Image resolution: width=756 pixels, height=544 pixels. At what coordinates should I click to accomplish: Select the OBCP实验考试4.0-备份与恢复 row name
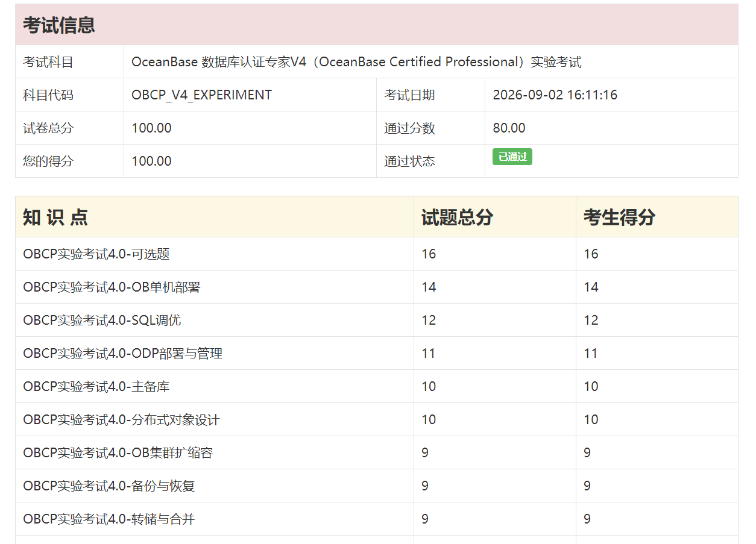pos(109,486)
